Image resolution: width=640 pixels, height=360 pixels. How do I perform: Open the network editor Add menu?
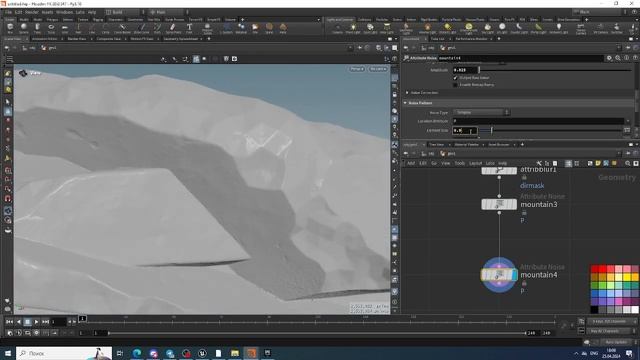pyautogui.click(x=411, y=163)
